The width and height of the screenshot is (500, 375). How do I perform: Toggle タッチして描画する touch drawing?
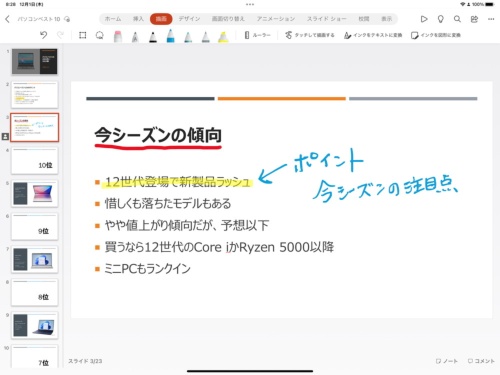[310, 35]
